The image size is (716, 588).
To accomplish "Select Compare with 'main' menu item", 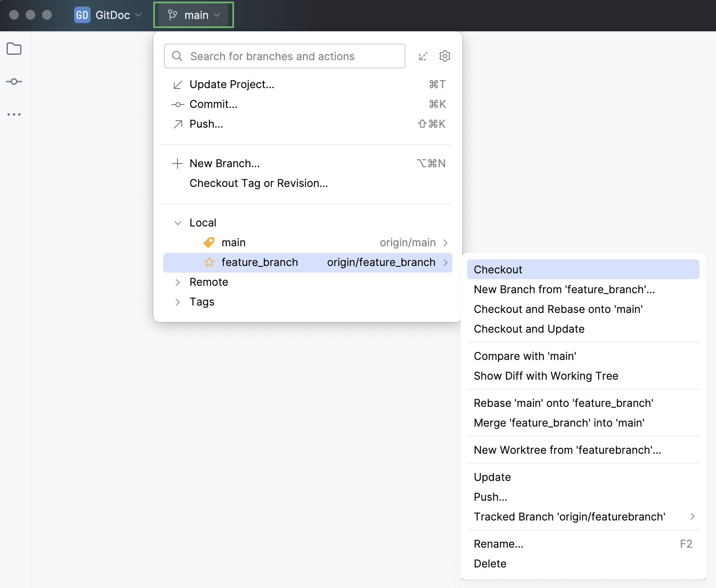I will pyautogui.click(x=525, y=356).
